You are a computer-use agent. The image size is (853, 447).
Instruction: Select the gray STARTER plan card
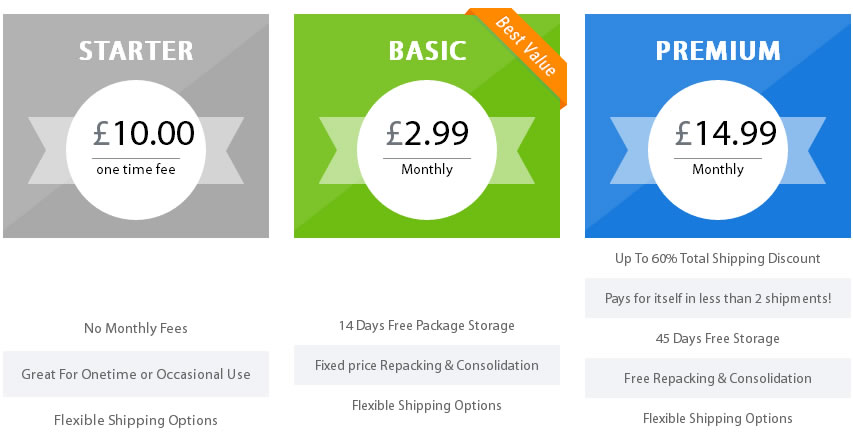pyautogui.click(x=136, y=126)
